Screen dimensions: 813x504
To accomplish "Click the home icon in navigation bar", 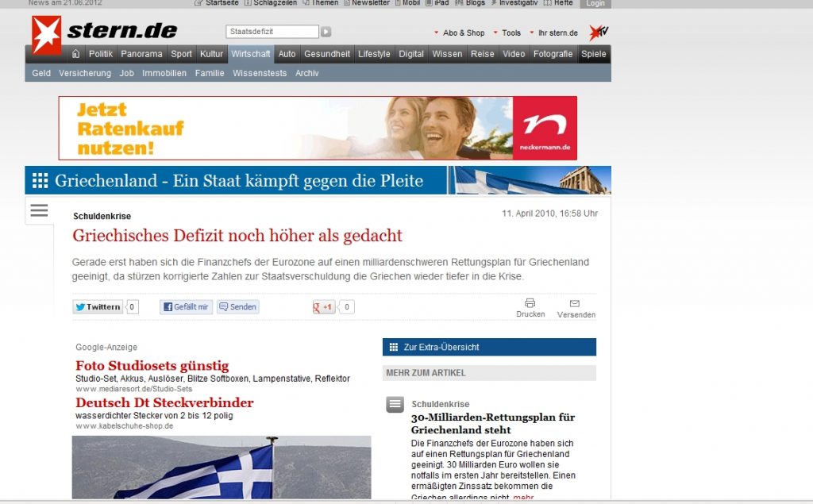I will [75, 53].
